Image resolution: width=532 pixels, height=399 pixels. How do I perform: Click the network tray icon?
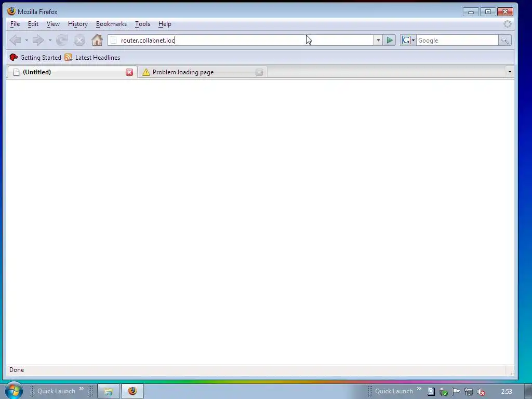coord(469,392)
